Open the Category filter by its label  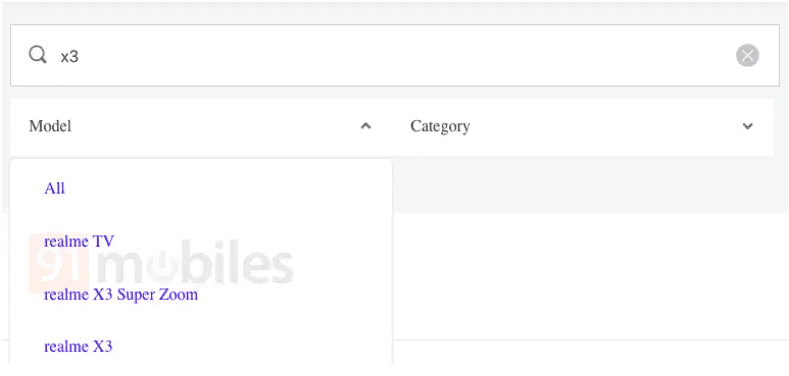coord(440,126)
